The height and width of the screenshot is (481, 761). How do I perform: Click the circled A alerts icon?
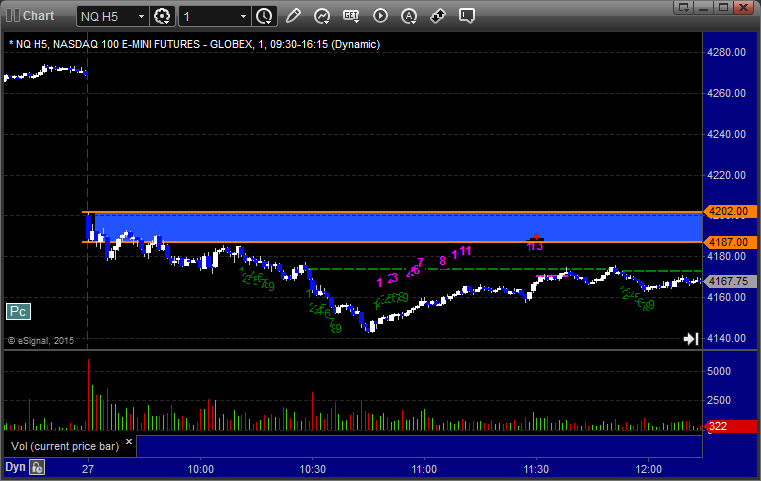409,16
